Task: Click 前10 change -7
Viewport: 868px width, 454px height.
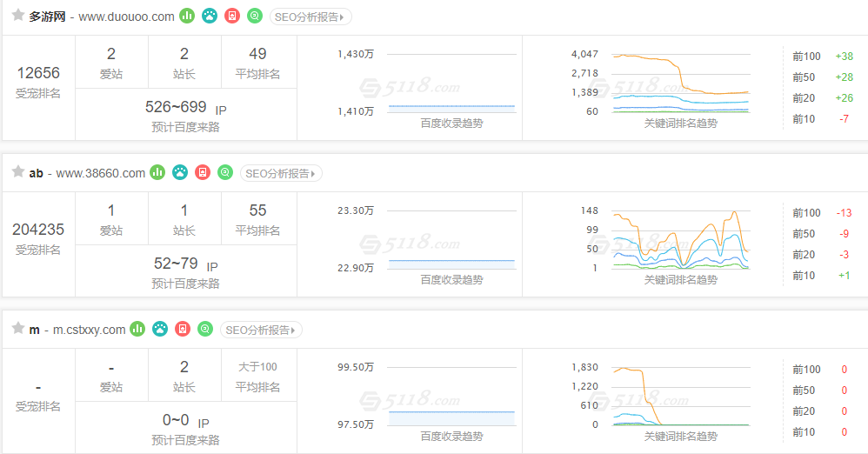Action: (845, 119)
